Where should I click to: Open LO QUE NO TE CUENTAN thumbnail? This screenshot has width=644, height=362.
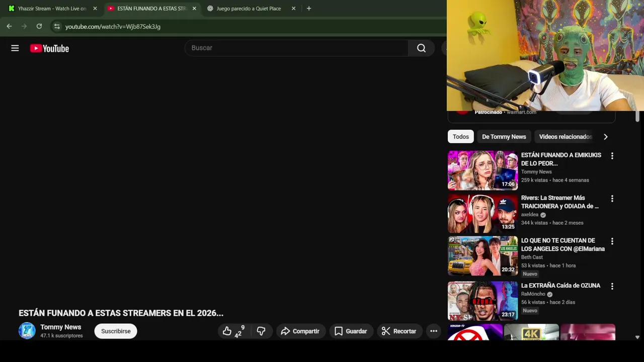coord(482,256)
